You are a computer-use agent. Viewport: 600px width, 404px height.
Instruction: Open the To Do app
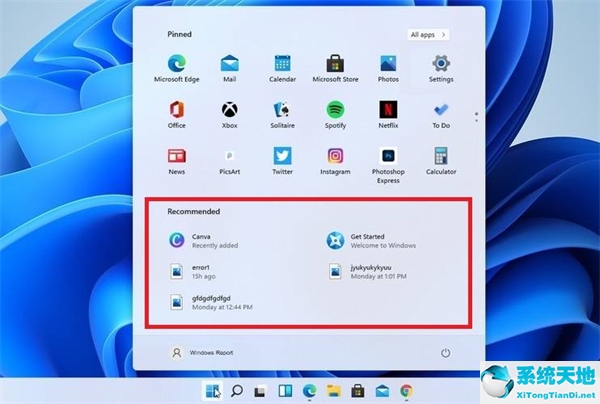[x=441, y=114]
